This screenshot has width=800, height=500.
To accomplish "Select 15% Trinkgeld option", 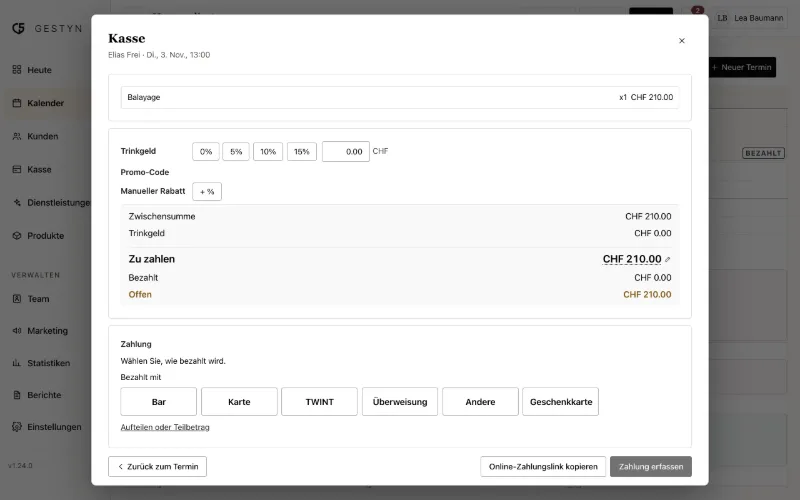I will pyautogui.click(x=302, y=152).
